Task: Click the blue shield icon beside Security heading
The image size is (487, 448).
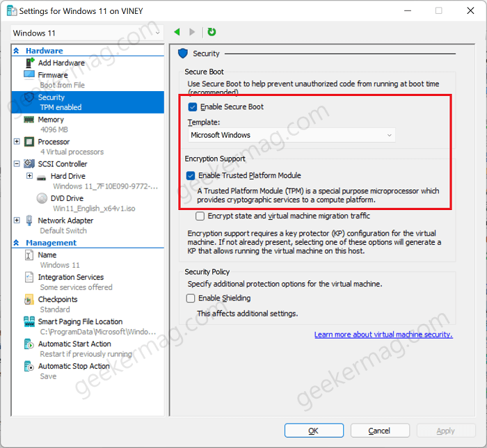Action: click(183, 54)
